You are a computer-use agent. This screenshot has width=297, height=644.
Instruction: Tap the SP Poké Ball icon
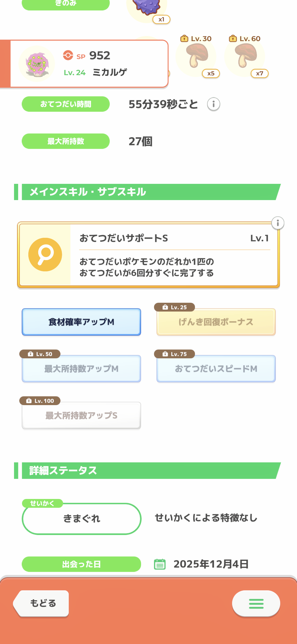[x=68, y=55]
